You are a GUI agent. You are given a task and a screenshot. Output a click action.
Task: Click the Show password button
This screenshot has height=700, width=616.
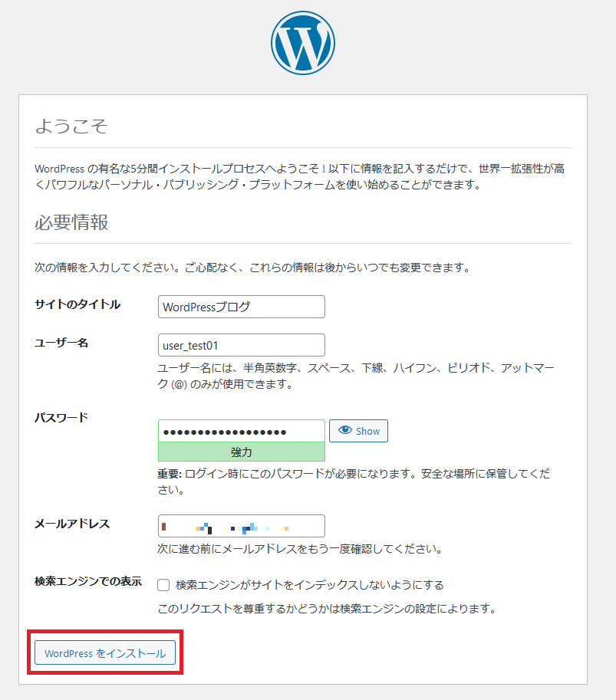(x=359, y=431)
